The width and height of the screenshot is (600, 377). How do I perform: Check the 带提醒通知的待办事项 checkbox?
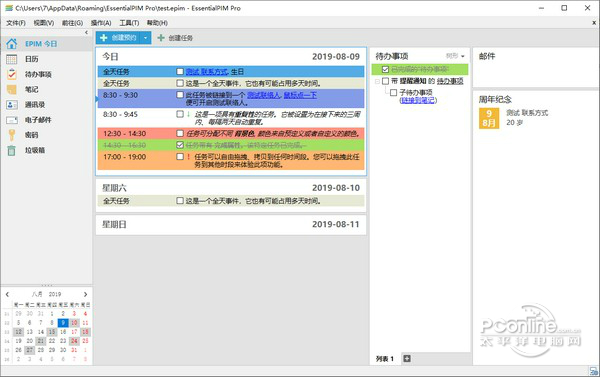click(x=385, y=81)
